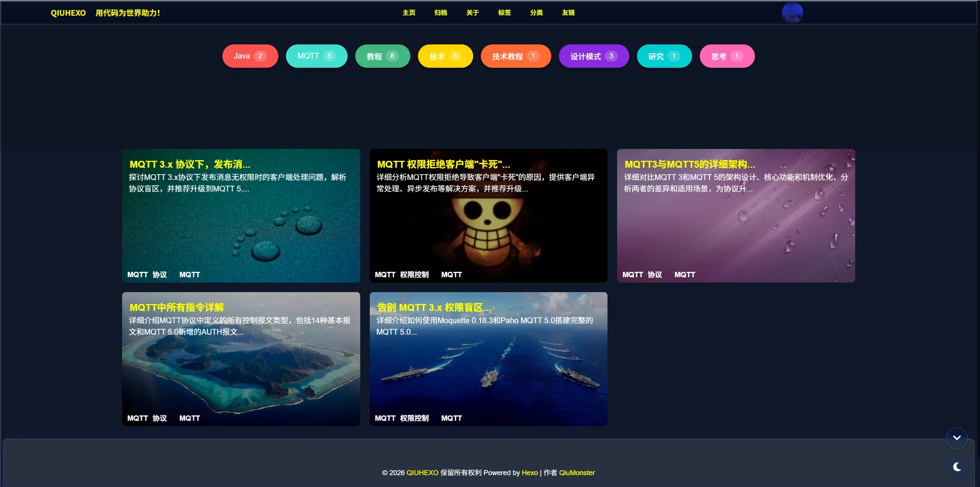Click 'MQTT 权限控制' tag on naval fleet card

pos(402,418)
